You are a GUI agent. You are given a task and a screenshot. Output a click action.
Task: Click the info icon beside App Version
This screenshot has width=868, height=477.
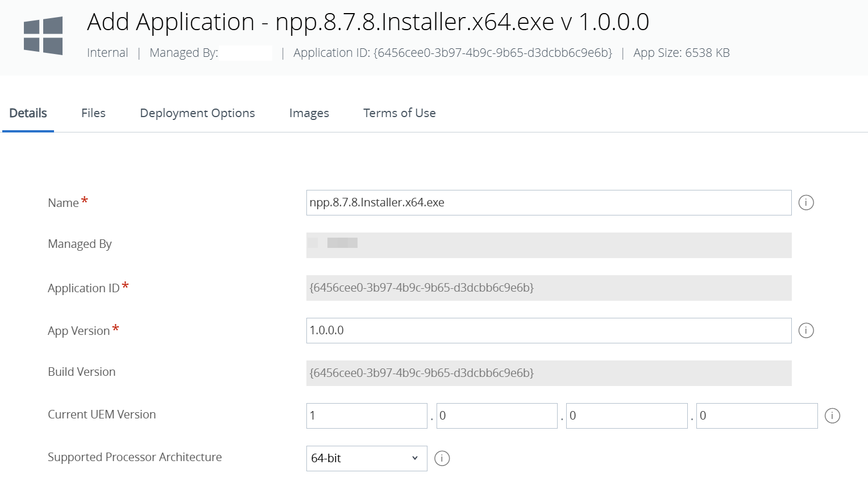pyautogui.click(x=806, y=330)
